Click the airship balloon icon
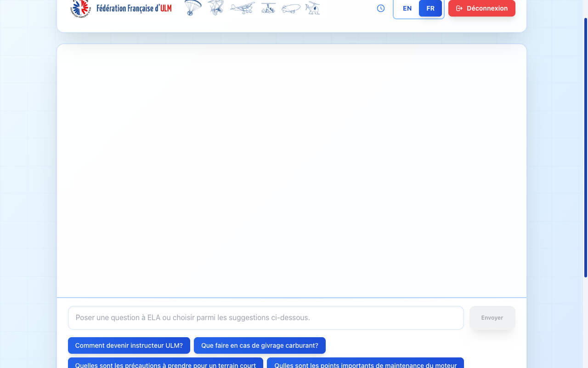 point(291,9)
